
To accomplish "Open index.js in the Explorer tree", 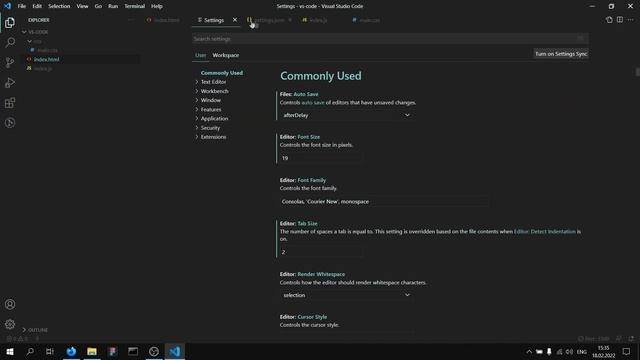I will coord(43,69).
